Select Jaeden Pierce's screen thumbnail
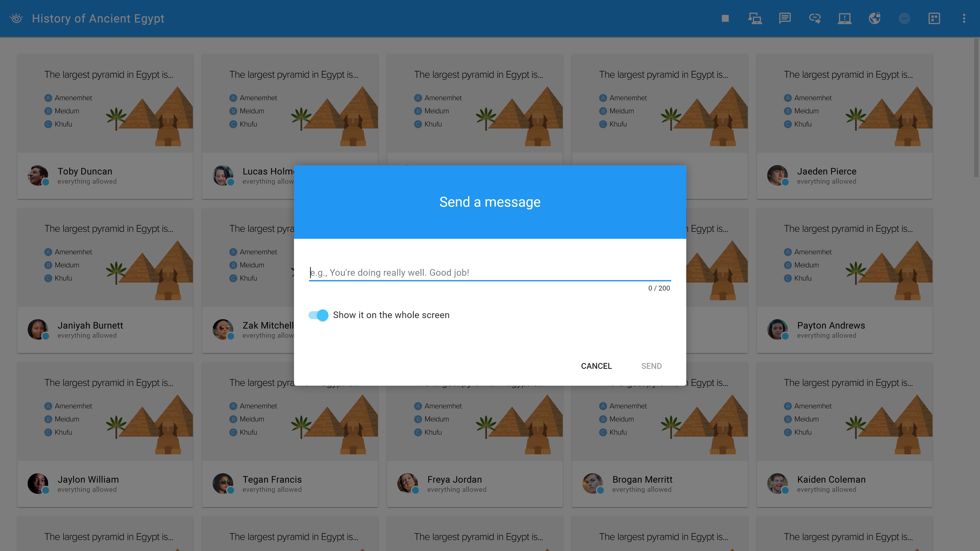This screenshot has height=551, width=980. click(x=844, y=103)
